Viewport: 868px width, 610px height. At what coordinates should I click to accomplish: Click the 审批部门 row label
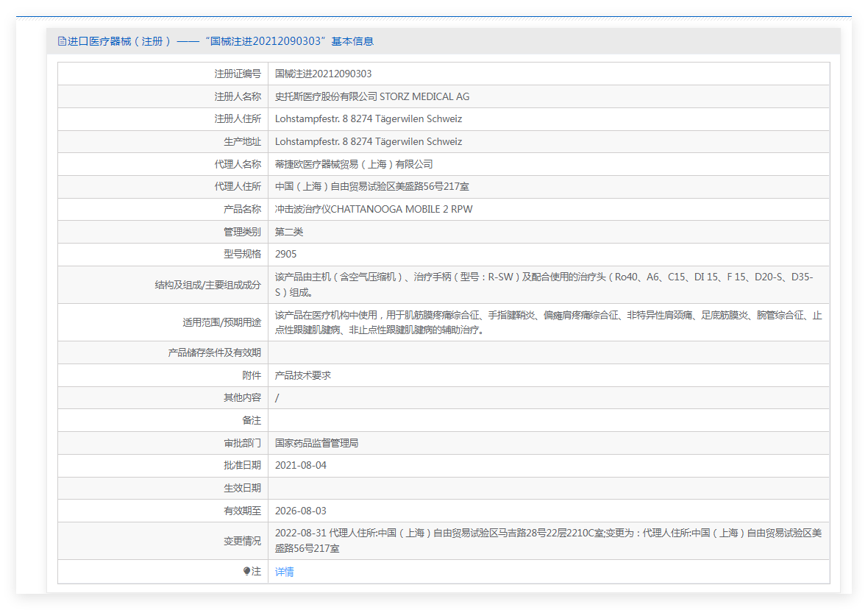pos(242,444)
